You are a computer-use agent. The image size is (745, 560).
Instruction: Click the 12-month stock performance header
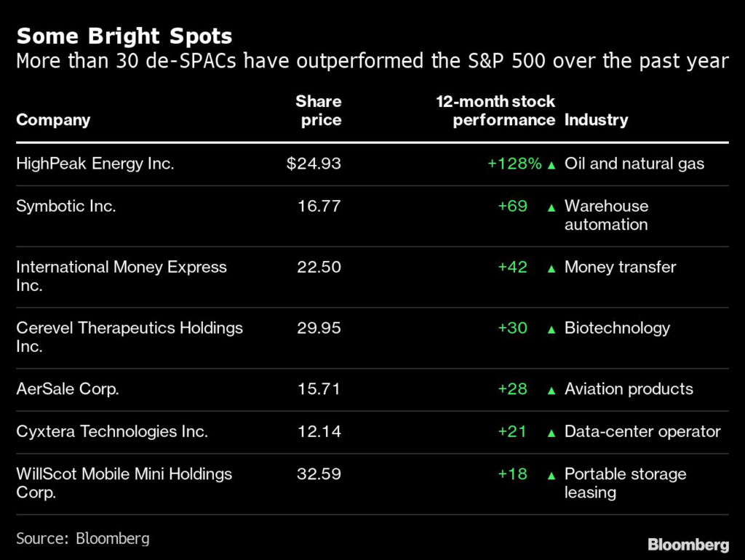tap(496, 111)
